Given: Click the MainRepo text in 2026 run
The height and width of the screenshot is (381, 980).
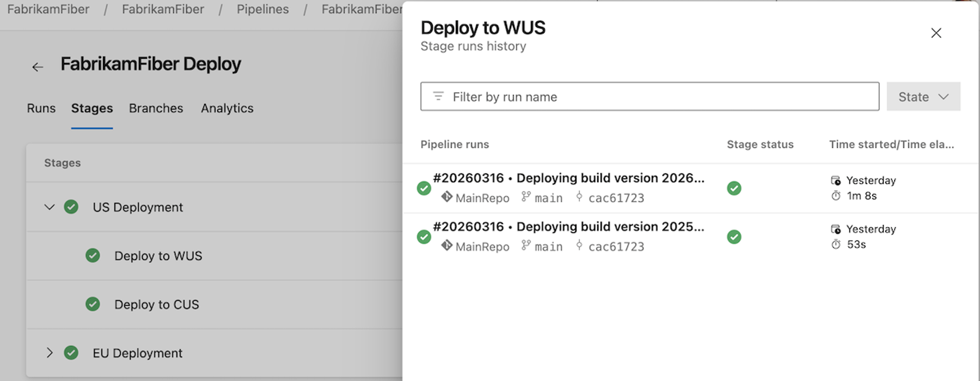Looking at the screenshot, I should 482,198.
